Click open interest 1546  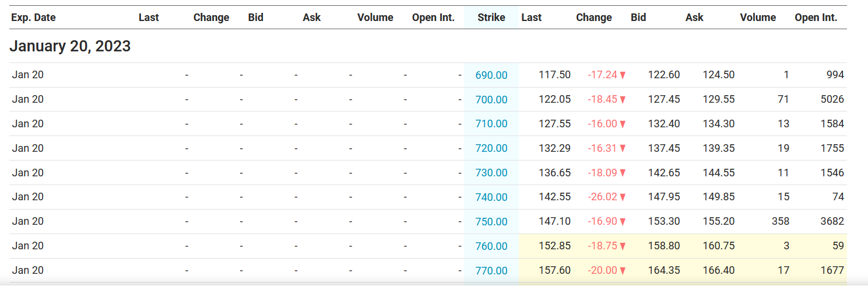coord(832,173)
